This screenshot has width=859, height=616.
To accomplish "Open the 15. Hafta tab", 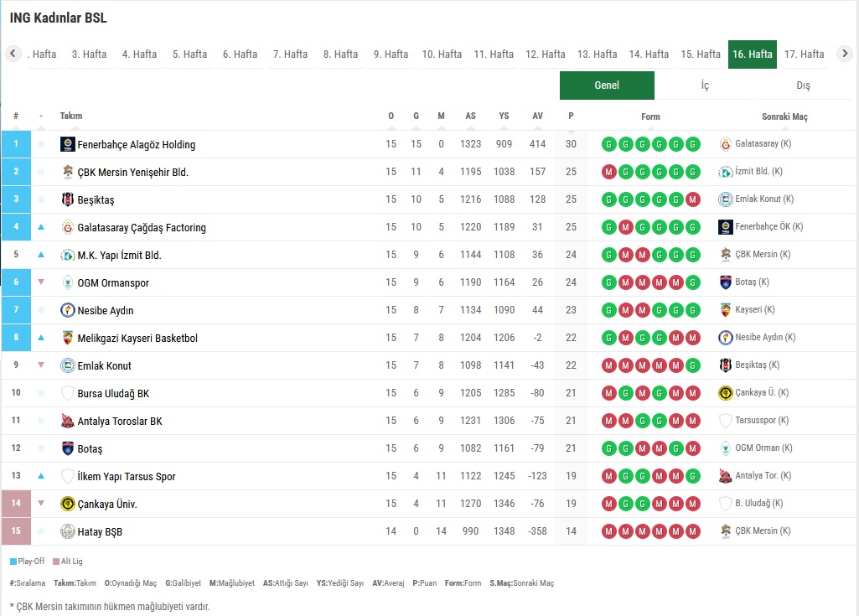I will point(701,54).
